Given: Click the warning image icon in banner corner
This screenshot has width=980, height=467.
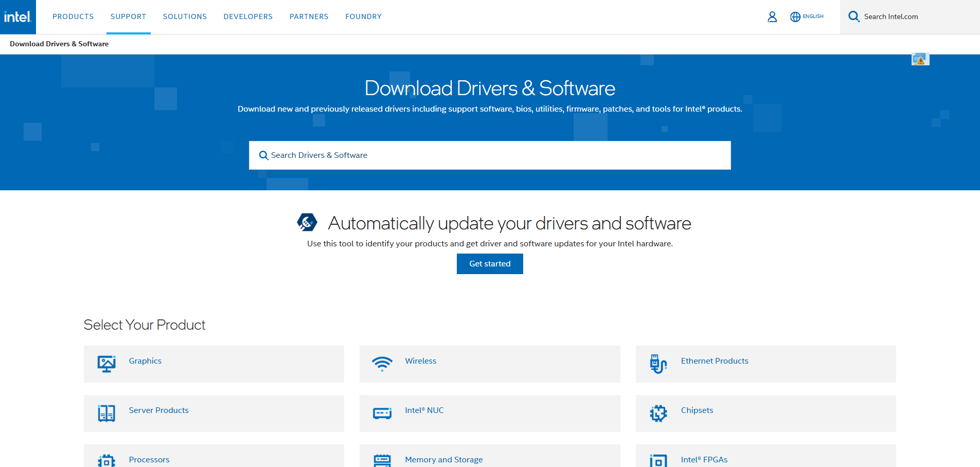Looking at the screenshot, I should (920, 59).
